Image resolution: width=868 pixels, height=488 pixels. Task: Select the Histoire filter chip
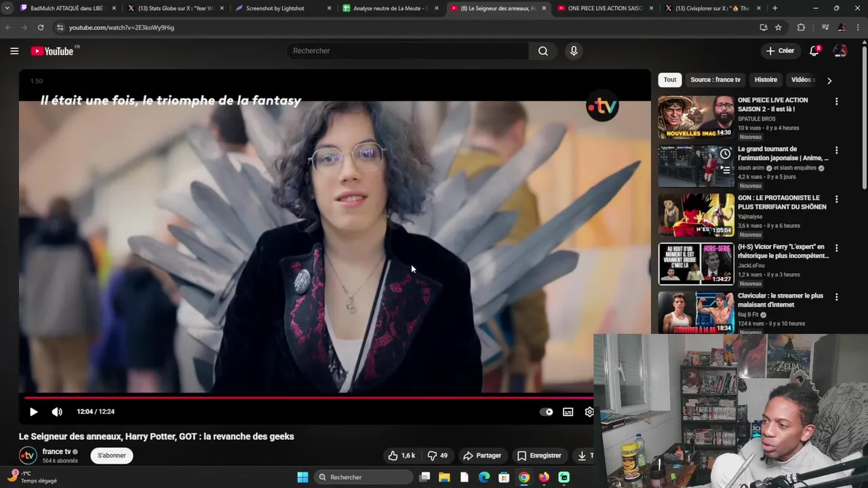(766, 80)
